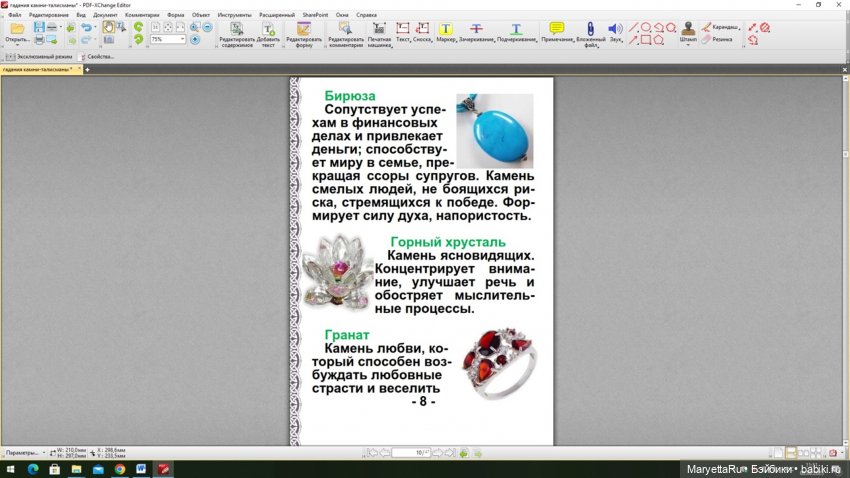
Task: Expand the Параметры dropdown in status bar
Action: [43, 453]
